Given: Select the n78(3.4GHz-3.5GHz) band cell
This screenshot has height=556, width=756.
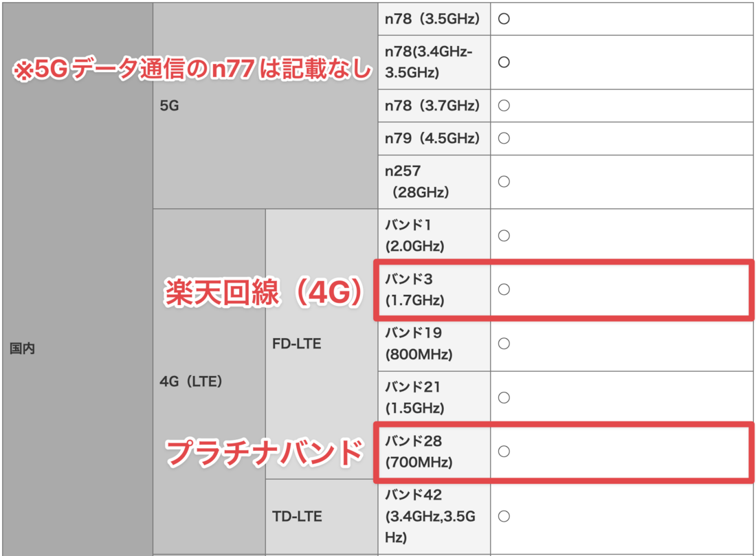Looking at the screenshot, I should [434, 63].
